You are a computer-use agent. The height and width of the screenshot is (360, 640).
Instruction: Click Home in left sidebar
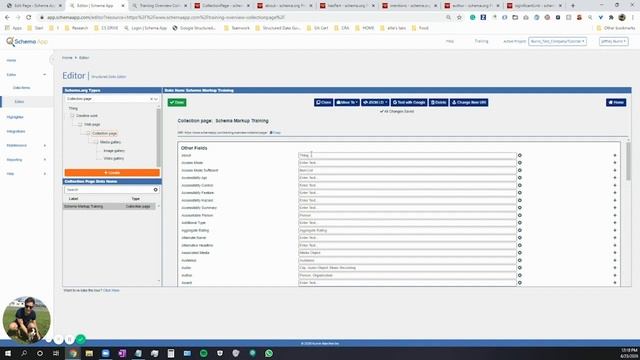tap(11, 60)
